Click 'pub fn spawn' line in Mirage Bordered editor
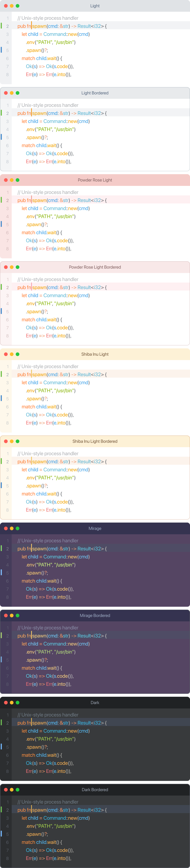Screen dimensions: 190x868 pos(62,636)
